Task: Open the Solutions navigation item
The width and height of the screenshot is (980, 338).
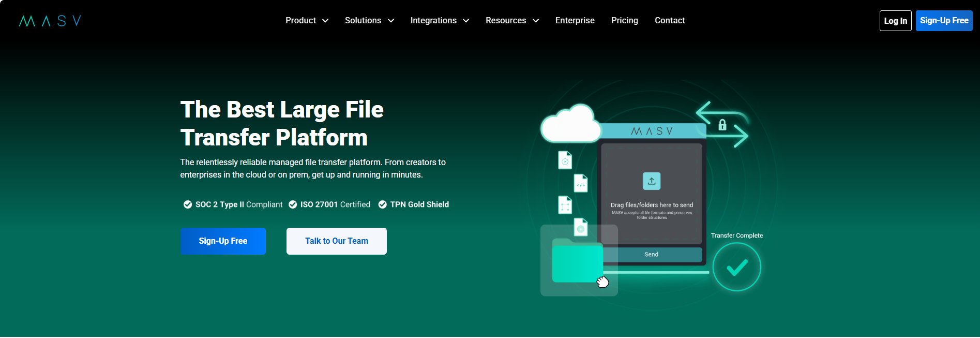Action: (x=363, y=20)
